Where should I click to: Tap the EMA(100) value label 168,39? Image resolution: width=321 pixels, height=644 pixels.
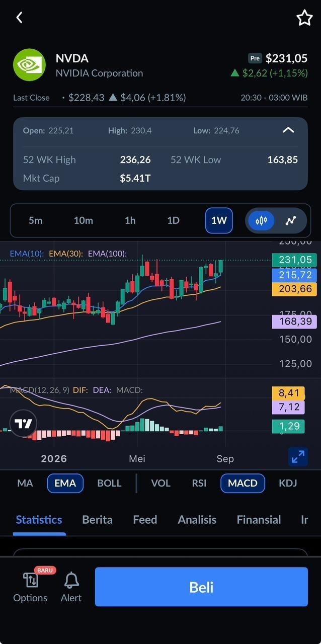click(x=294, y=321)
